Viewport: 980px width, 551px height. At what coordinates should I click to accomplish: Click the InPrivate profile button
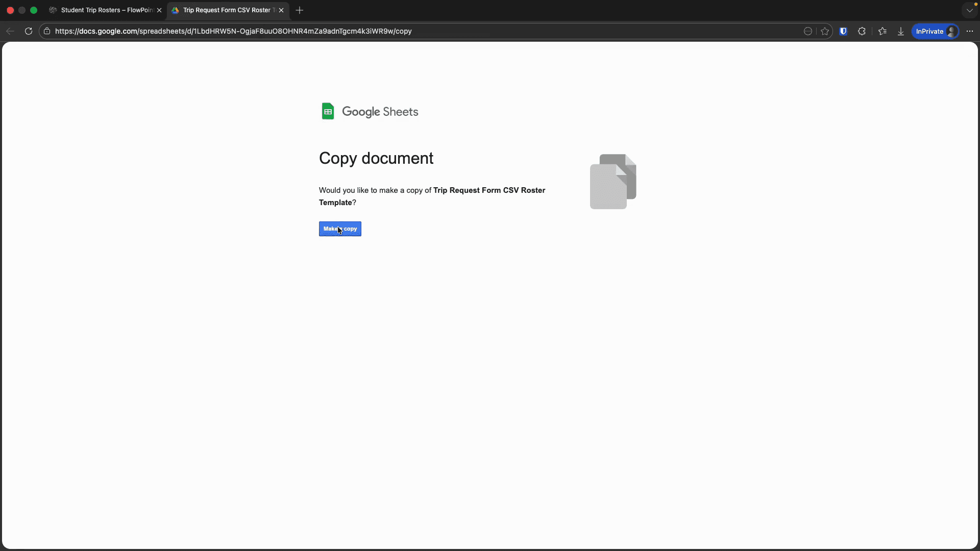[x=936, y=31]
